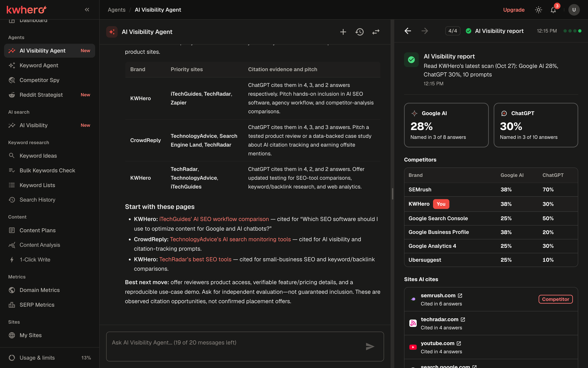The height and width of the screenshot is (368, 588).
Task: Open Competitor Spy from the sidebar
Action: coord(50,80)
